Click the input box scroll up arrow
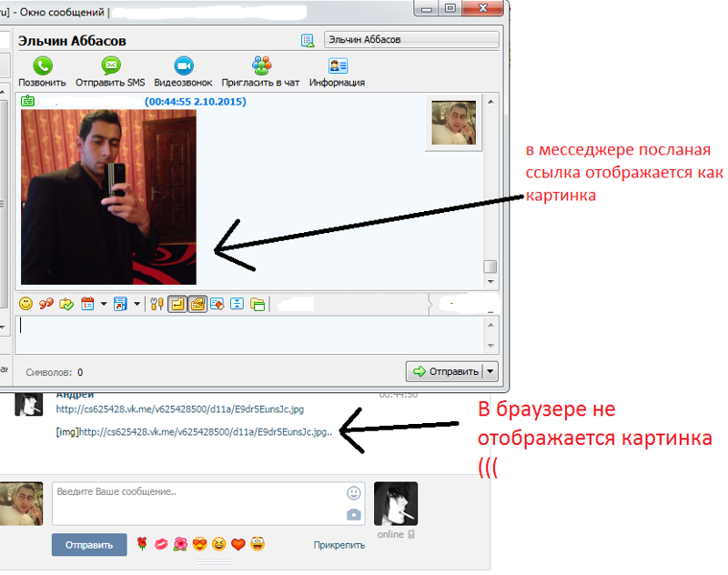Screen dimensions: 728x575 pos(490,325)
